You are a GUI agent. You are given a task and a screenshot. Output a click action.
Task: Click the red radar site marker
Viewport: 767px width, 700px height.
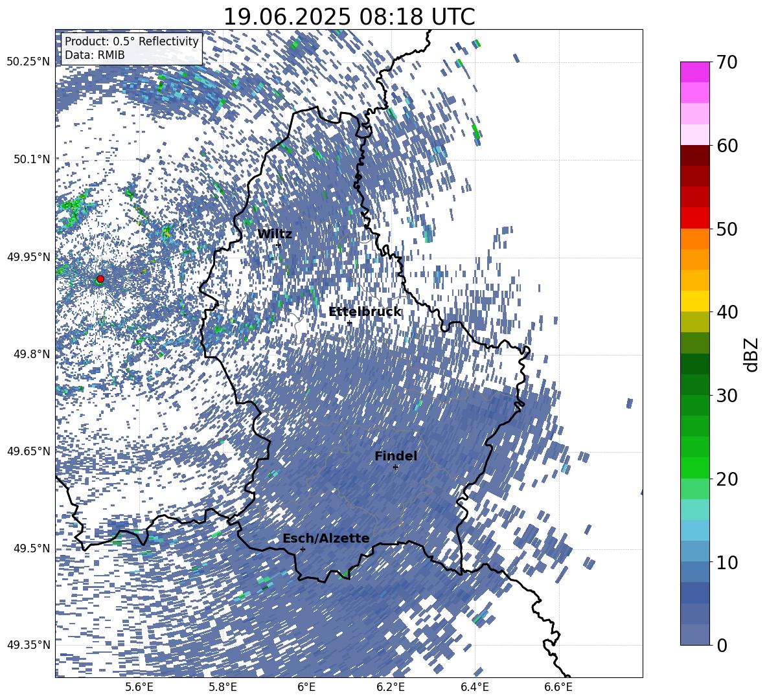click(100, 279)
